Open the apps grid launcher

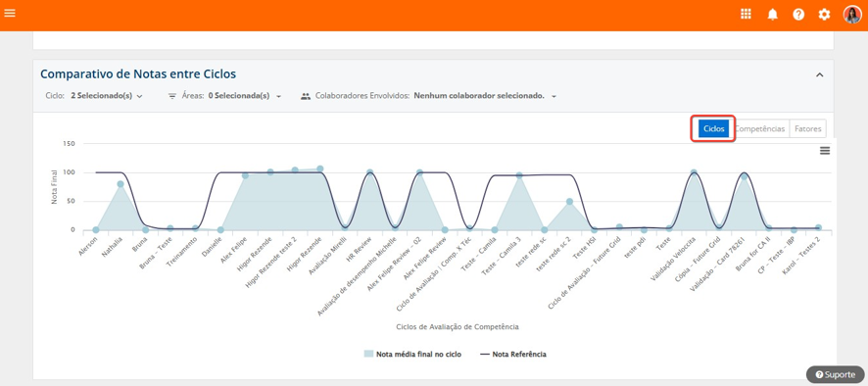tap(746, 15)
